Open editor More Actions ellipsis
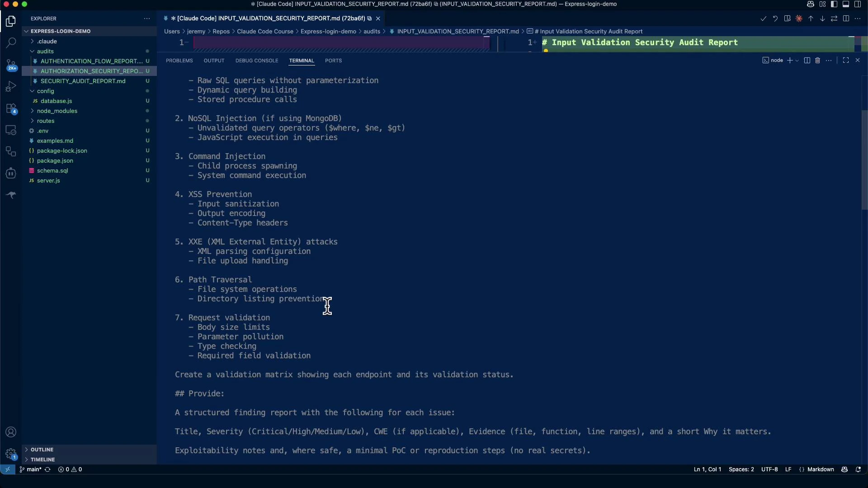This screenshot has height=488, width=868. pyautogui.click(x=858, y=19)
